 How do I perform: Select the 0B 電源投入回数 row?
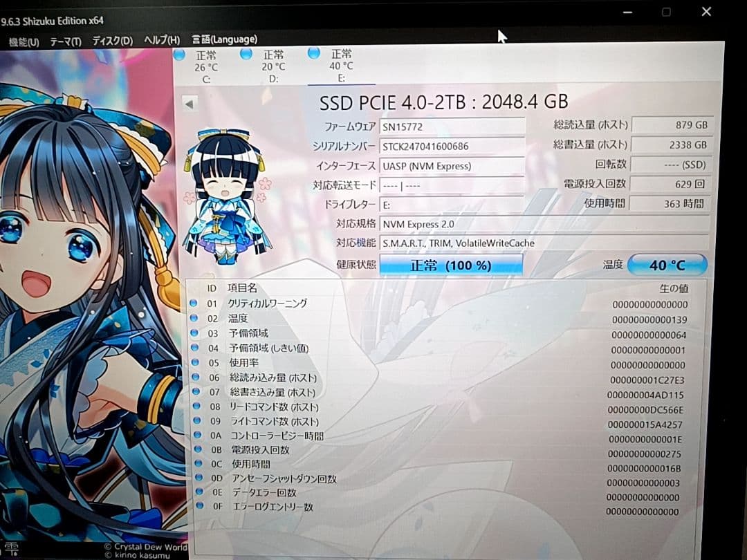tap(439, 451)
